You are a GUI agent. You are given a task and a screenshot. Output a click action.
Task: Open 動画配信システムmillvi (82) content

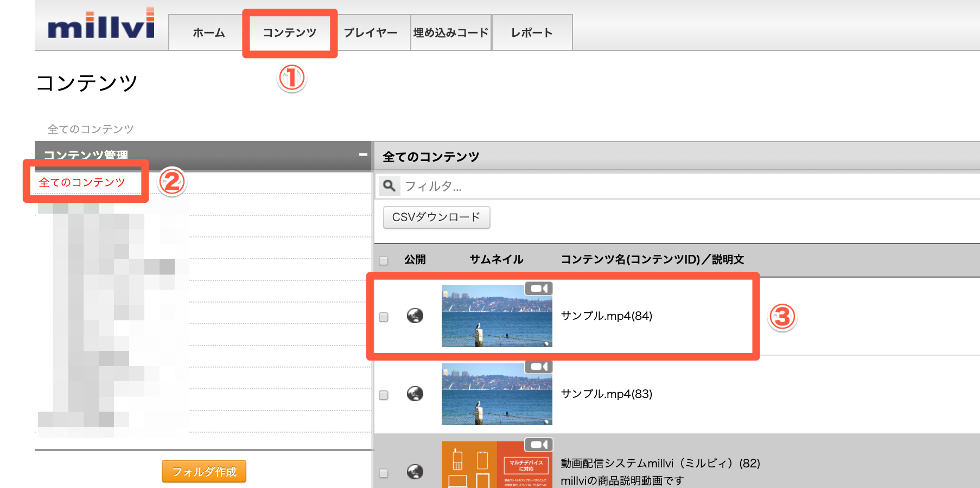[660, 463]
